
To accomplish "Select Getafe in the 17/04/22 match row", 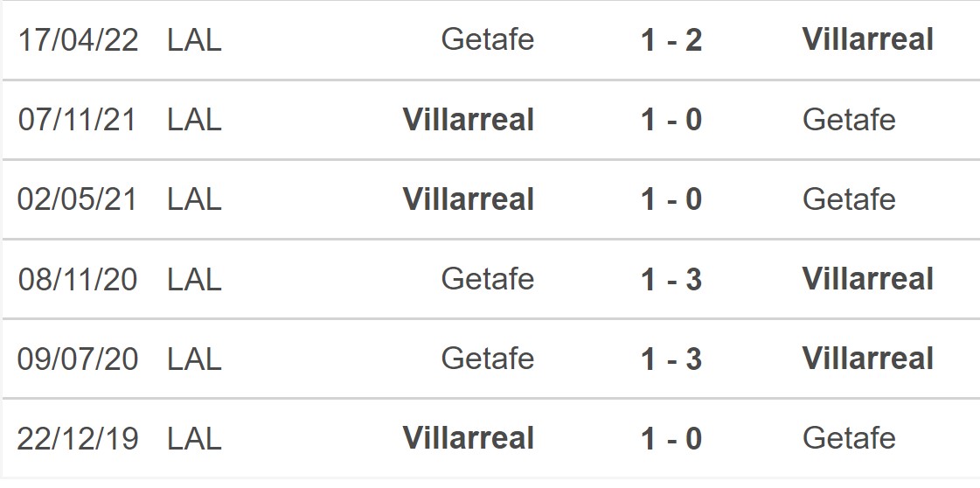I will [488, 40].
